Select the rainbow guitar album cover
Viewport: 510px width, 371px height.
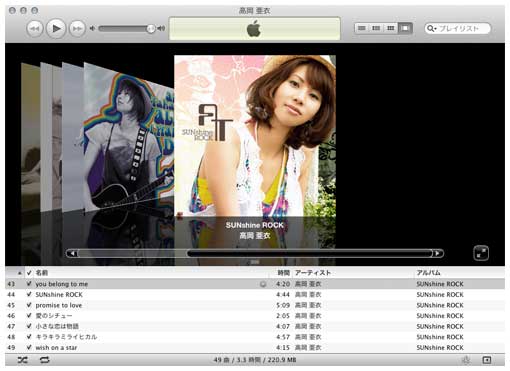click(128, 137)
